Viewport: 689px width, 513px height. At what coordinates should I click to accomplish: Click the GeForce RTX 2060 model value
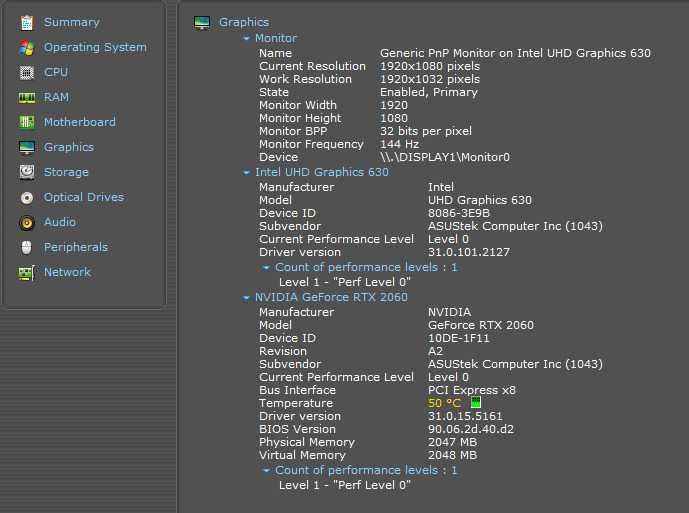click(x=481, y=325)
